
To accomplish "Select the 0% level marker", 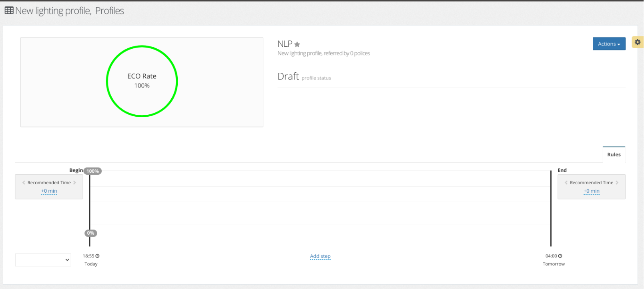I will pyautogui.click(x=91, y=233).
